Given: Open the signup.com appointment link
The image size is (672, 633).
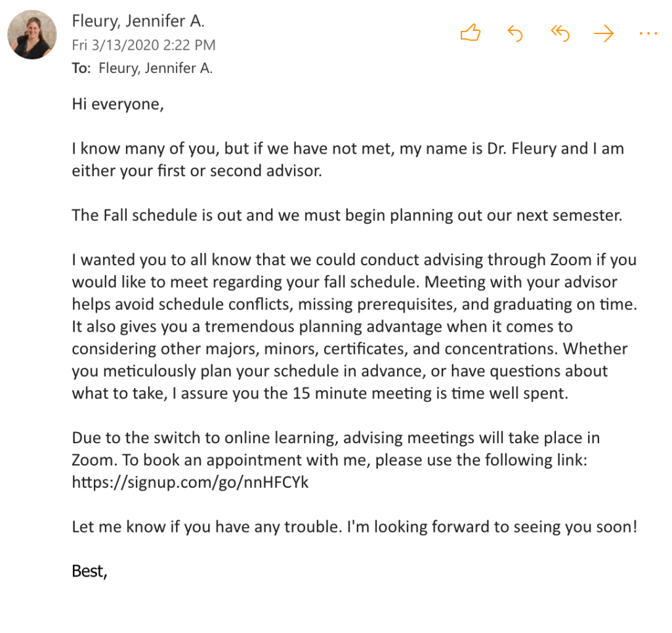Looking at the screenshot, I should coord(190,483).
